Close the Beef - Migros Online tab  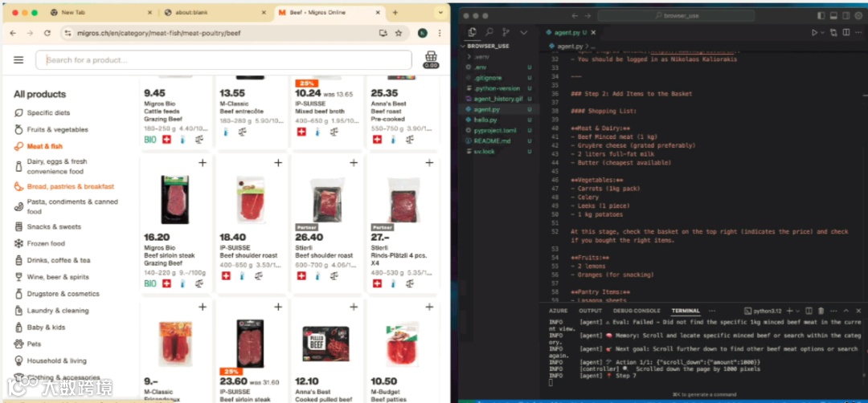tap(378, 13)
